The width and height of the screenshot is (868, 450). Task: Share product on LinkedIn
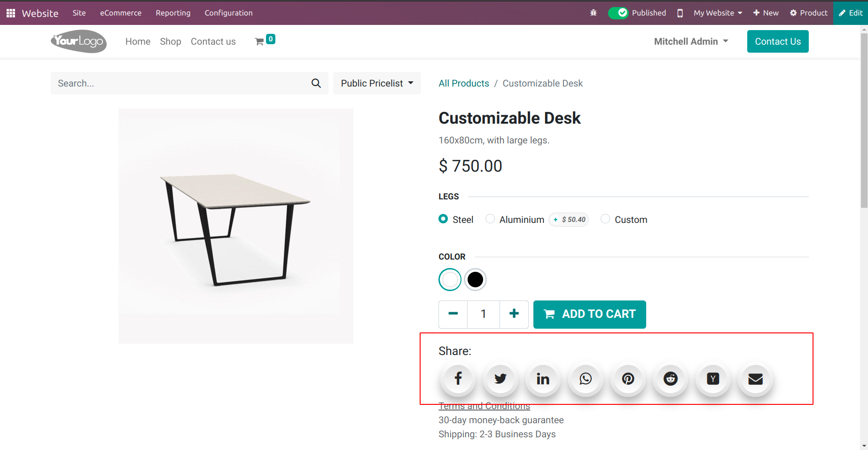[x=543, y=379]
